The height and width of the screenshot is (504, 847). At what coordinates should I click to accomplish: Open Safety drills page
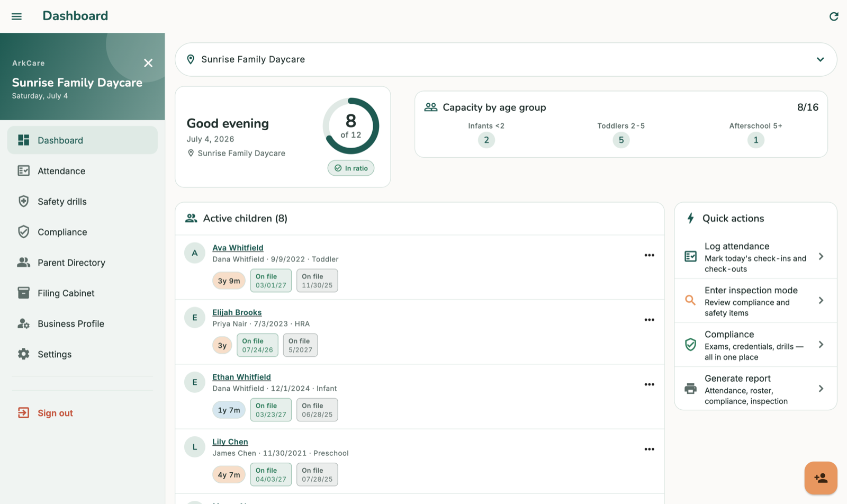83,201
